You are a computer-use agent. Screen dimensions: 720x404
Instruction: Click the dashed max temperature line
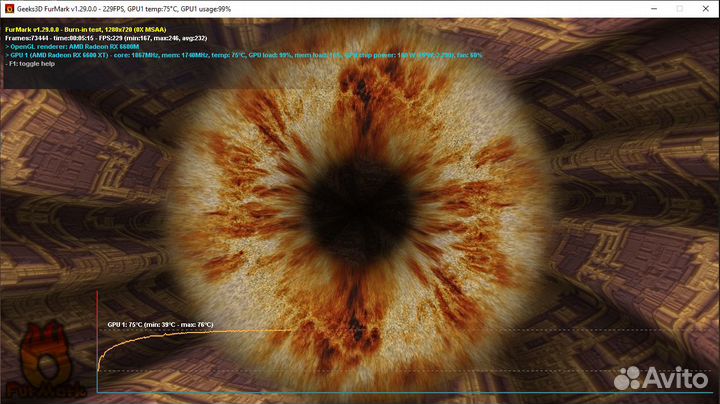point(501,330)
